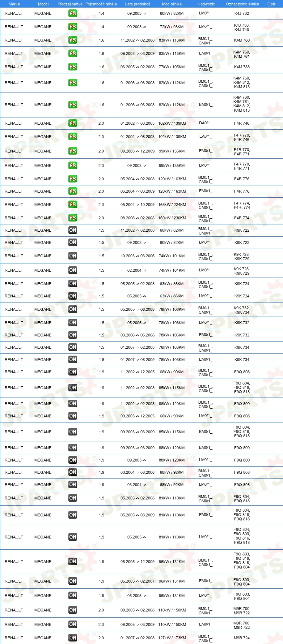Click the diesel ON icon in the 09.2005 -> 03.2009 row

(73, 624)
